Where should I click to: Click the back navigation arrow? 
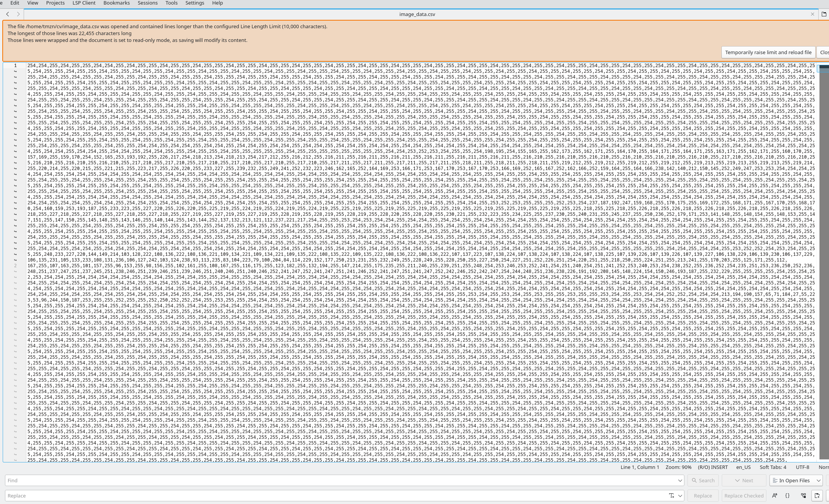8,14
